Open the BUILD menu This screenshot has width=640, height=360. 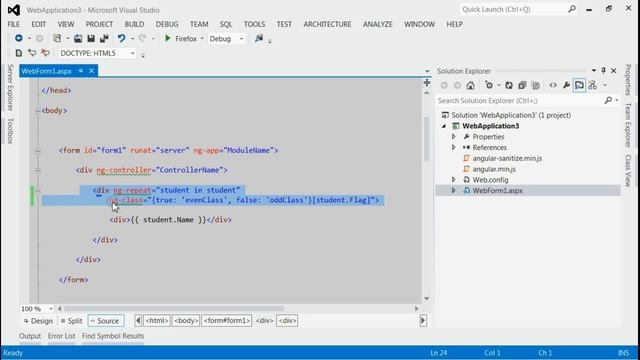pos(134,24)
